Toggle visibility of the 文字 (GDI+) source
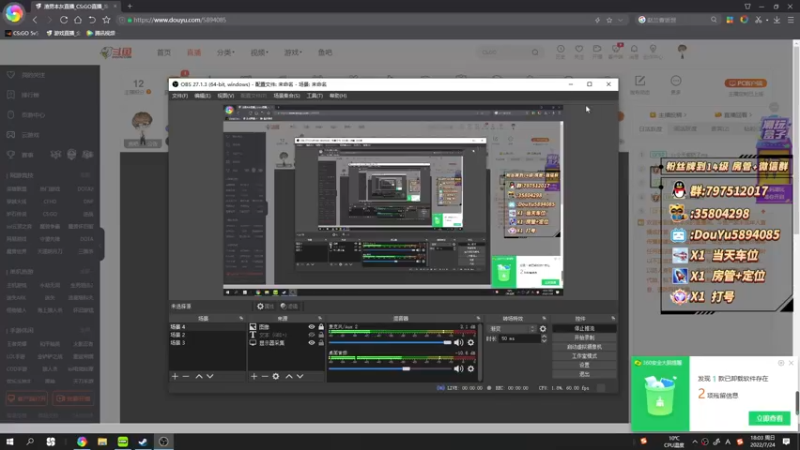Image resolution: width=800 pixels, height=450 pixels. pos(311,335)
